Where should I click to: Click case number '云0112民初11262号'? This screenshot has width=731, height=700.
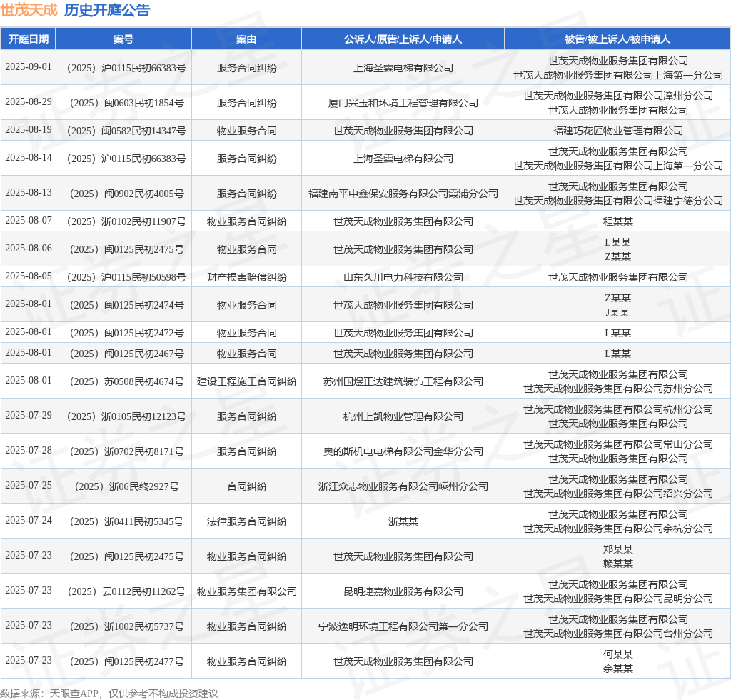(143, 591)
